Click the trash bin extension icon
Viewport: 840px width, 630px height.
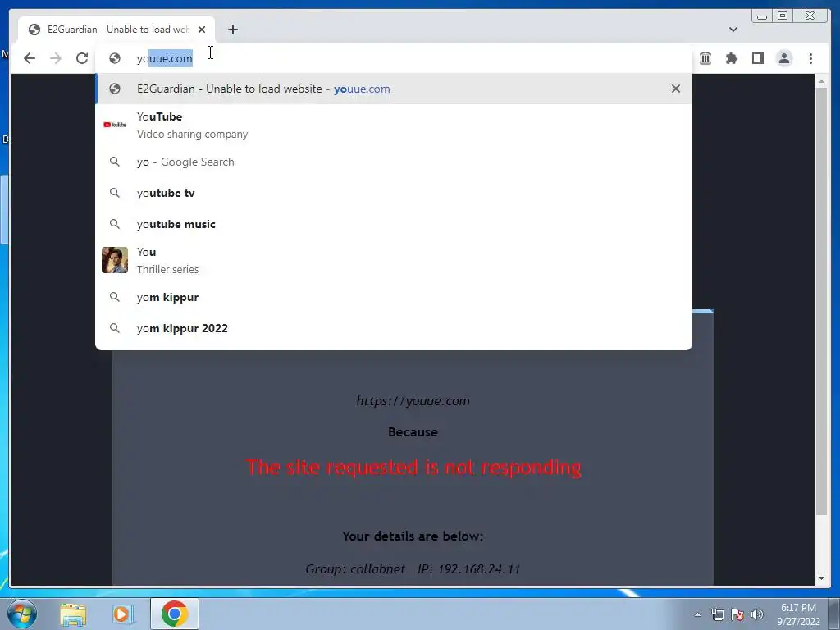pos(705,58)
